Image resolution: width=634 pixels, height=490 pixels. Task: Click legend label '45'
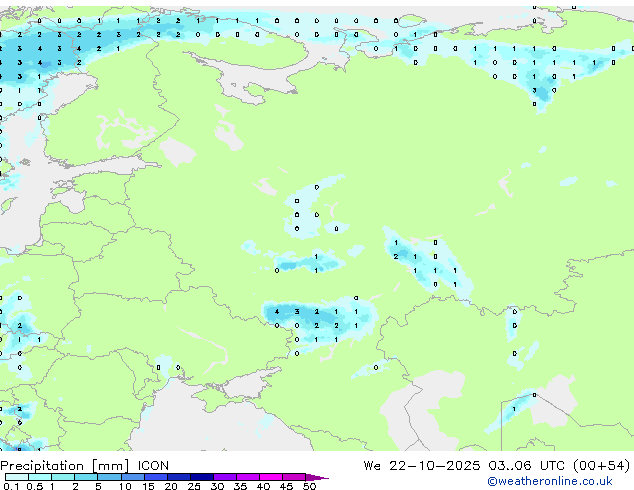286,486
